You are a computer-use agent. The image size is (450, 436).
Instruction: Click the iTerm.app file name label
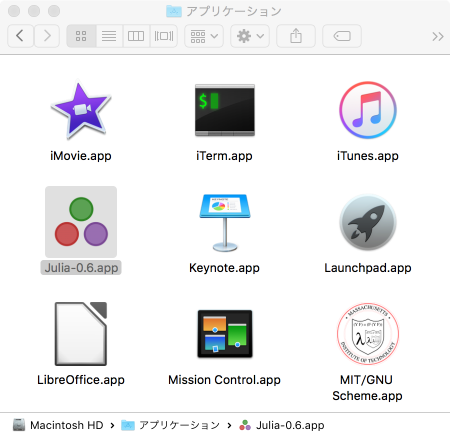tap(224, 156)
